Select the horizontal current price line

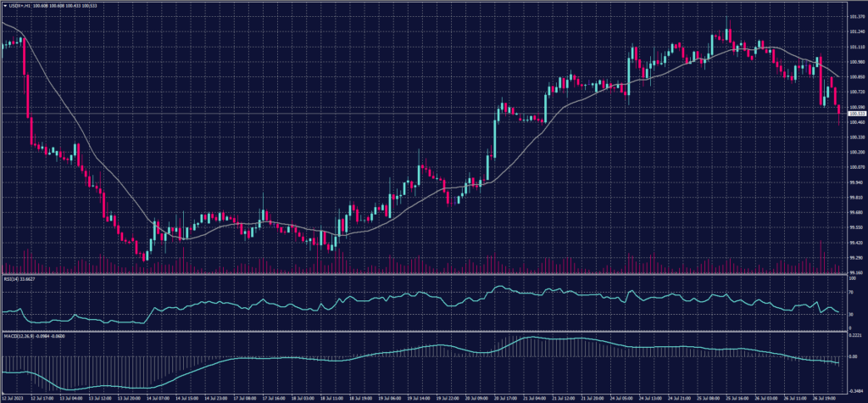(424, 114)
